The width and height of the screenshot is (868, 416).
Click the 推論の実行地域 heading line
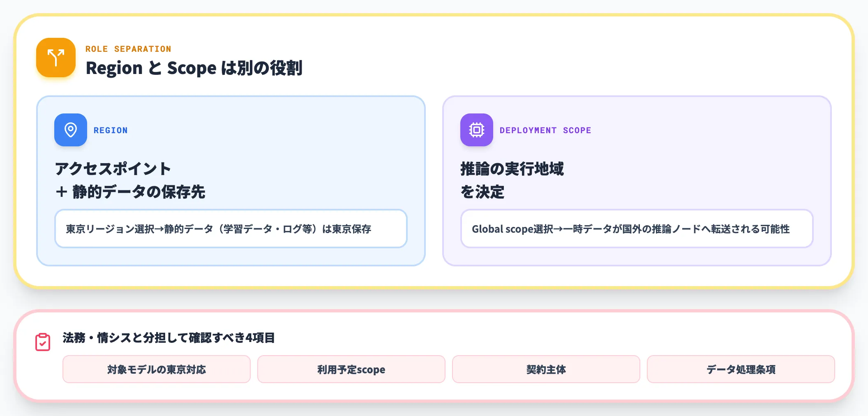512,169
